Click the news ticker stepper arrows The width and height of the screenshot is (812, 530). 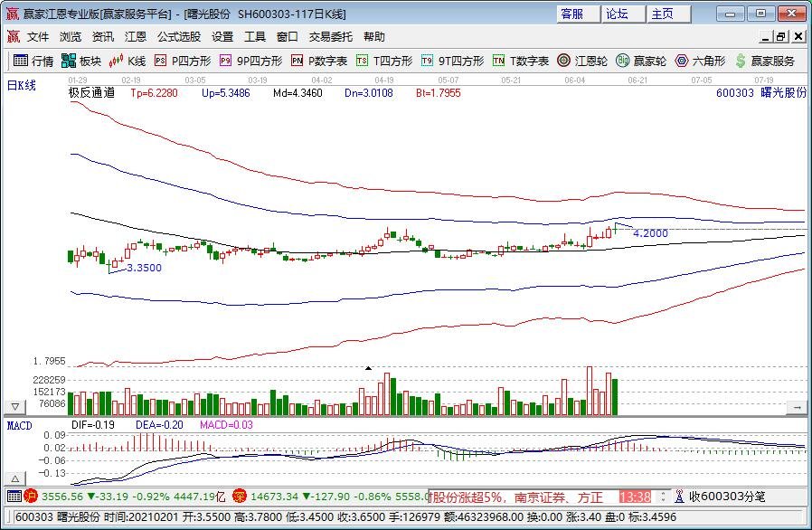[663, 497]
